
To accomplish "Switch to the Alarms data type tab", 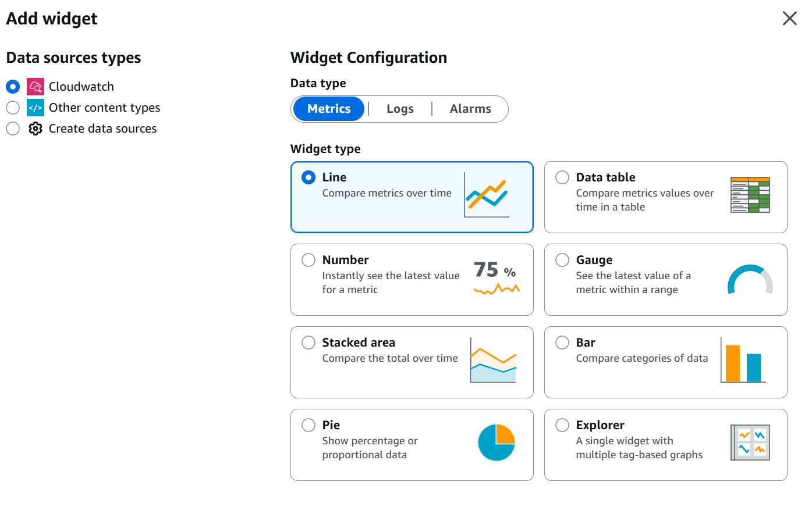I will pos(470,108).
